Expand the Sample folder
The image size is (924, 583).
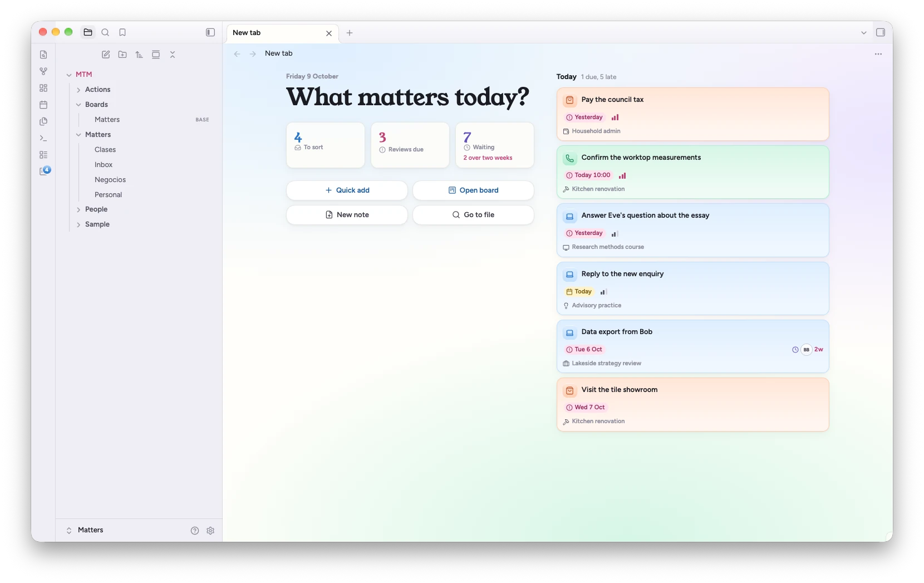pos(78,224)
